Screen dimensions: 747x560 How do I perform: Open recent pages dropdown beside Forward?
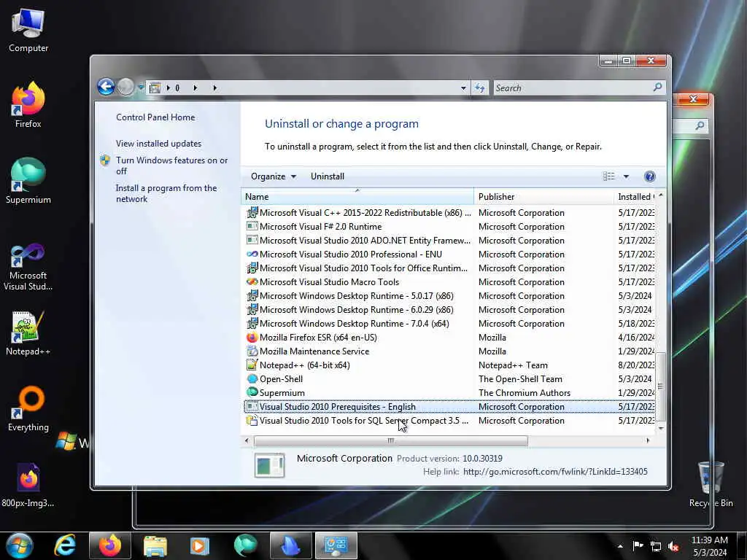[x=141, y=87]
